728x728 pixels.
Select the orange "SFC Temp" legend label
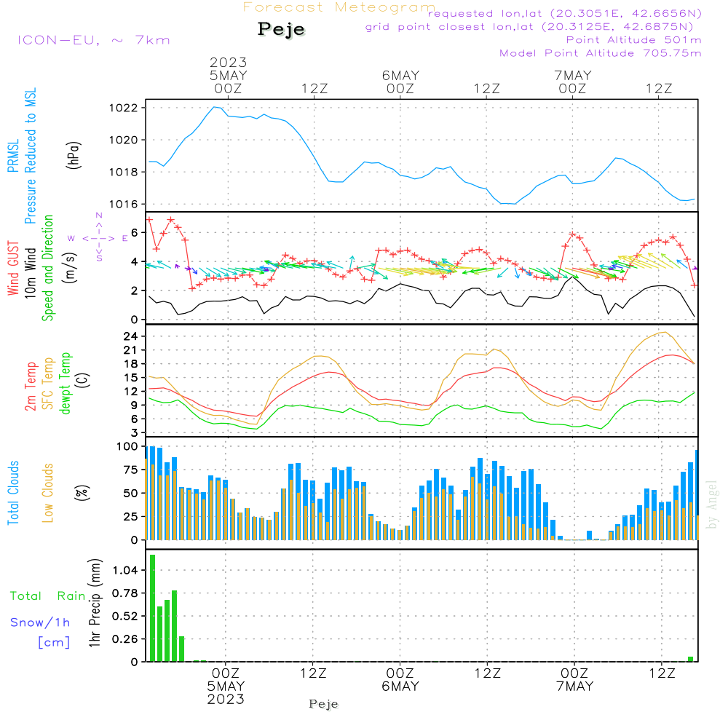[47, 384]
